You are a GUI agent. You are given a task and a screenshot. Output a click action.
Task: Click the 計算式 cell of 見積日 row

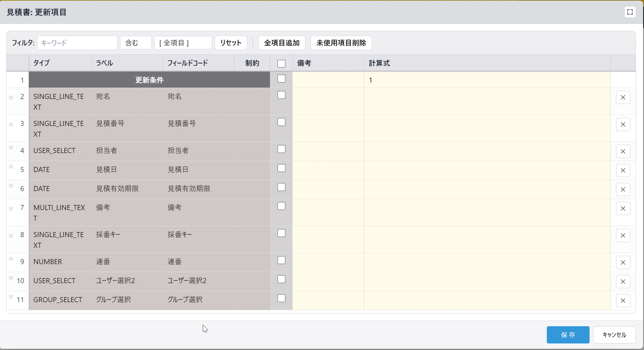[487, 171]
